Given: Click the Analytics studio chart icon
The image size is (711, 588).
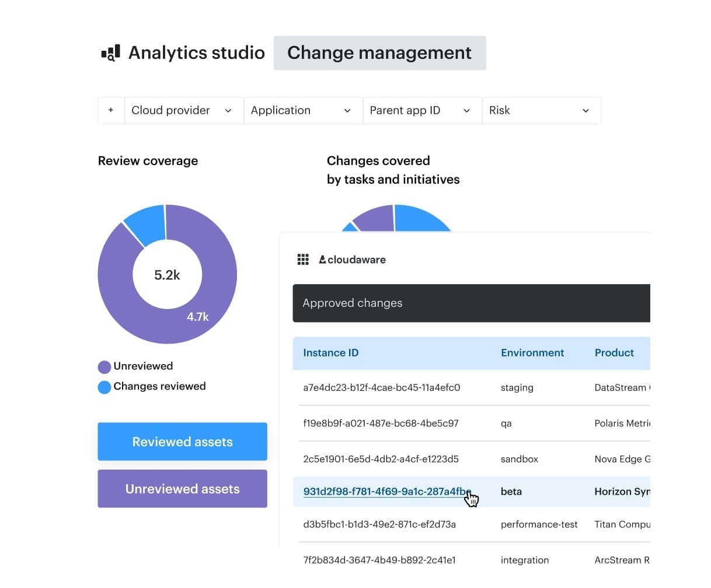Looking at the screenshot, I should tap(110, 53).
